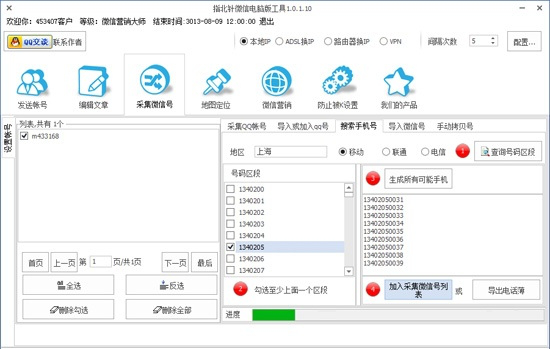Uncheck the m433168 account checkbox
This screenshot has height=362, width=550.
click(24, 136)
